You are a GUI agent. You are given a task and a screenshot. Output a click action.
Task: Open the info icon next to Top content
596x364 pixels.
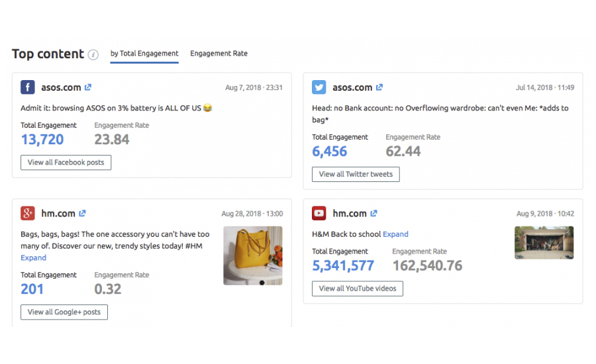[93, 55]
